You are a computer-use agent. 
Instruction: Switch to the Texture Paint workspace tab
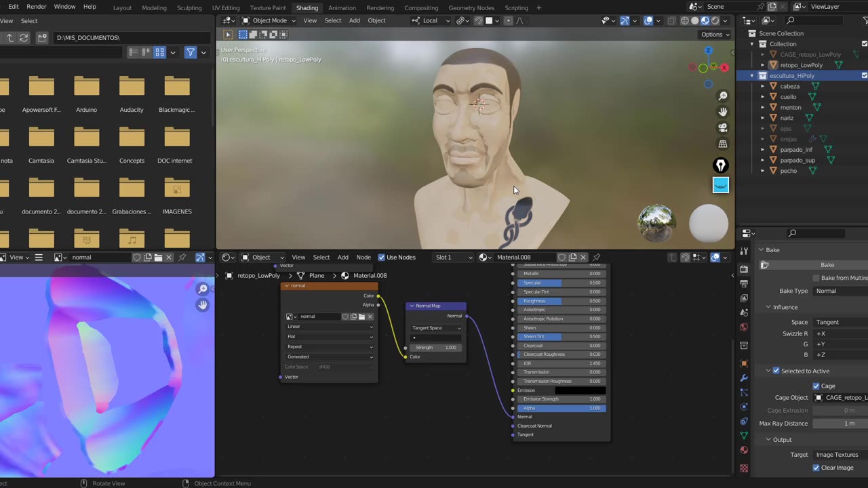click(x=268, y=7)
